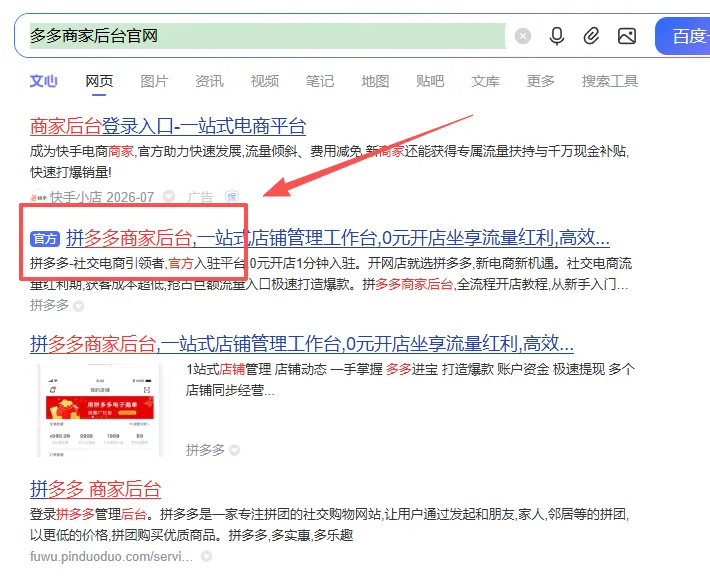This screenshot has height=577, width=710.
Task: Go to the 资讯 tab
Action: click(210, 81)
